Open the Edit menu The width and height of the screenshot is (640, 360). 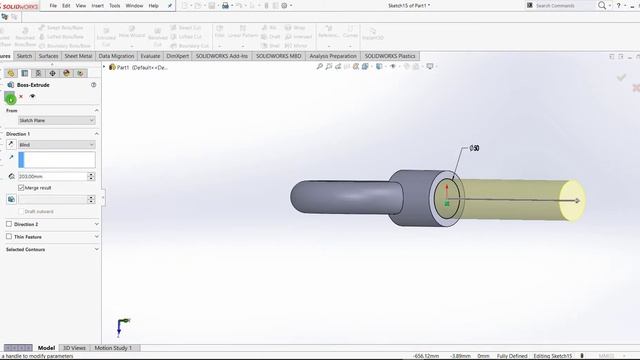[66, 6]
